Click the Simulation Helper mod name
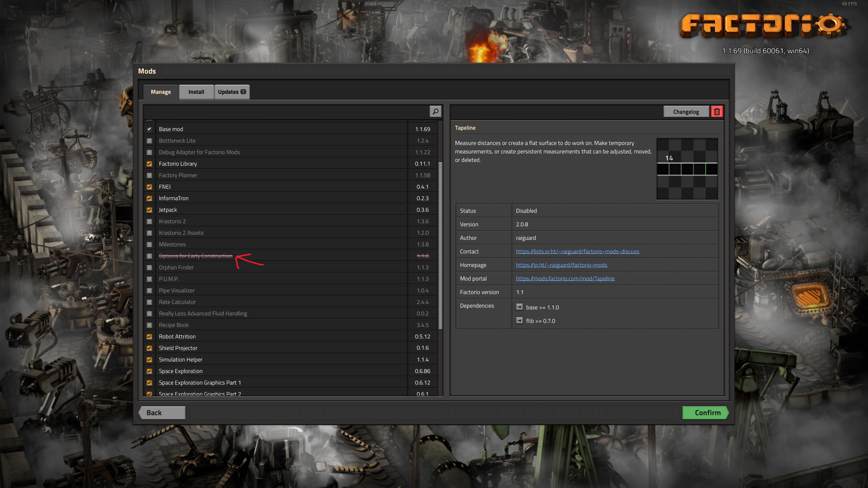The width and height of the screenshot is (868, 488). 180,360
